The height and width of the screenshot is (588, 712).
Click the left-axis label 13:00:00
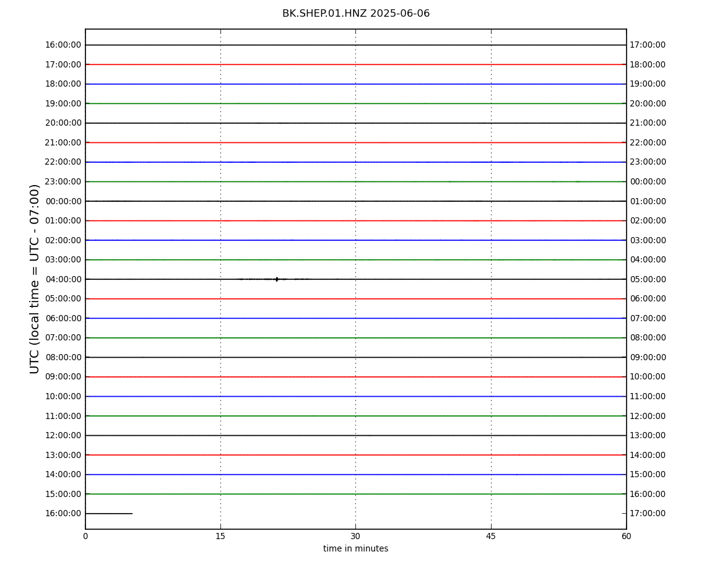tap(63, 455)
